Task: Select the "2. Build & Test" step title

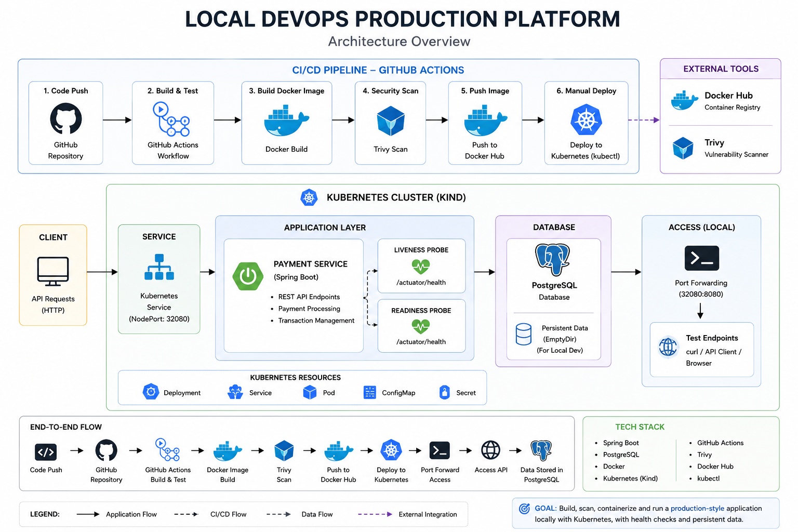Action: click(x=173, y=91)
